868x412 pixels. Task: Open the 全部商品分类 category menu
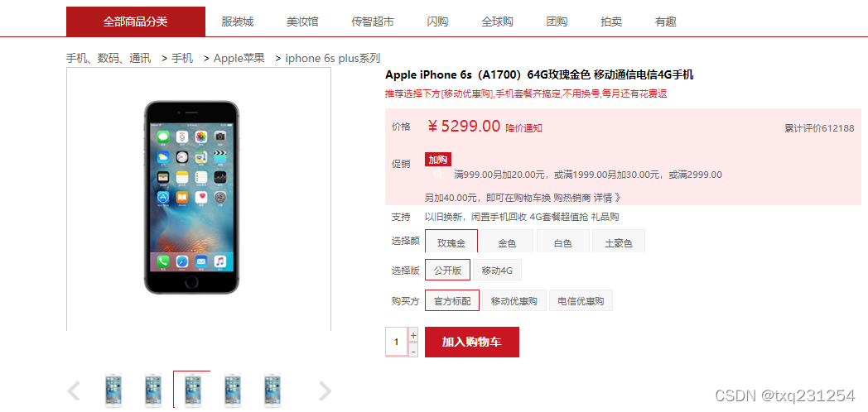[136, 22]
